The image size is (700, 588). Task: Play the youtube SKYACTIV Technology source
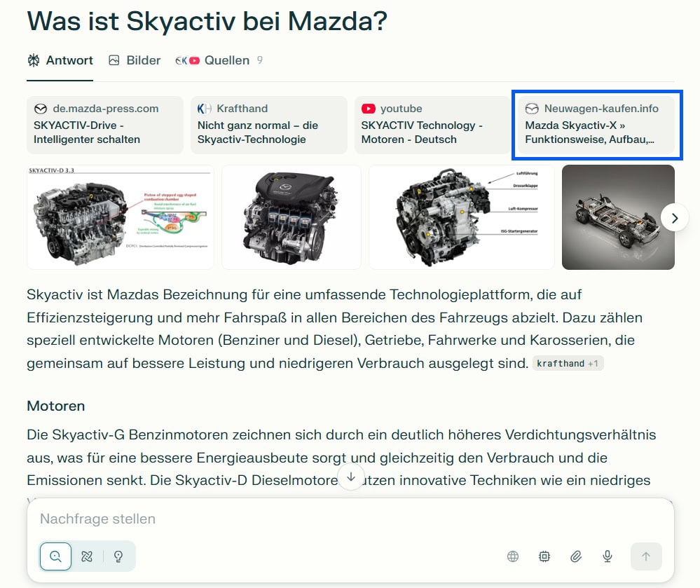[432, 125]
